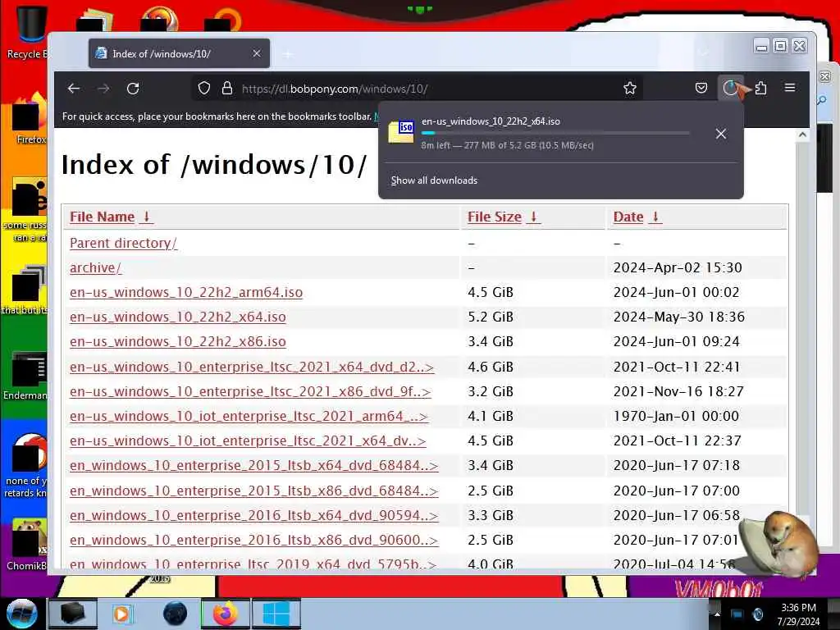Screen dimensions: 840x630
Task: Click en-us_windows_10_22h2_x64.iso link
Action: pyautogui.click(x=177, y=317)
